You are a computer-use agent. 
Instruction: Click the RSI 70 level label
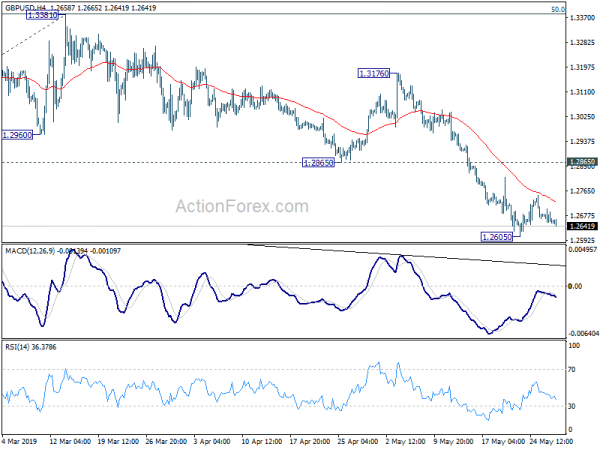[572, 370]
